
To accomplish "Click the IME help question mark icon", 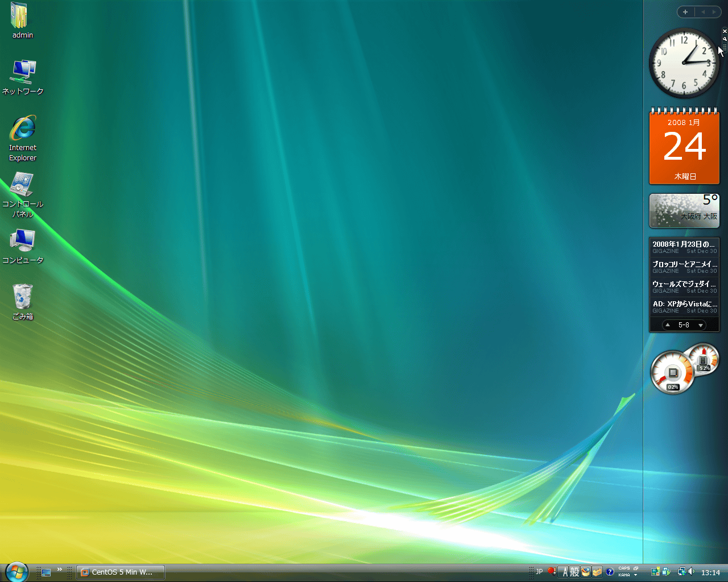I will [609, 572].
